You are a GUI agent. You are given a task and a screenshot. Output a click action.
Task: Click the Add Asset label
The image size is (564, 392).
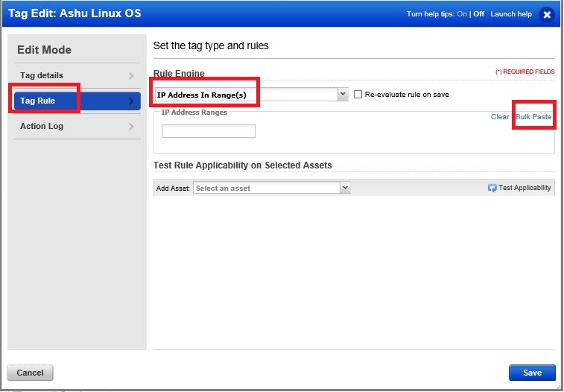tap(173, 188)
